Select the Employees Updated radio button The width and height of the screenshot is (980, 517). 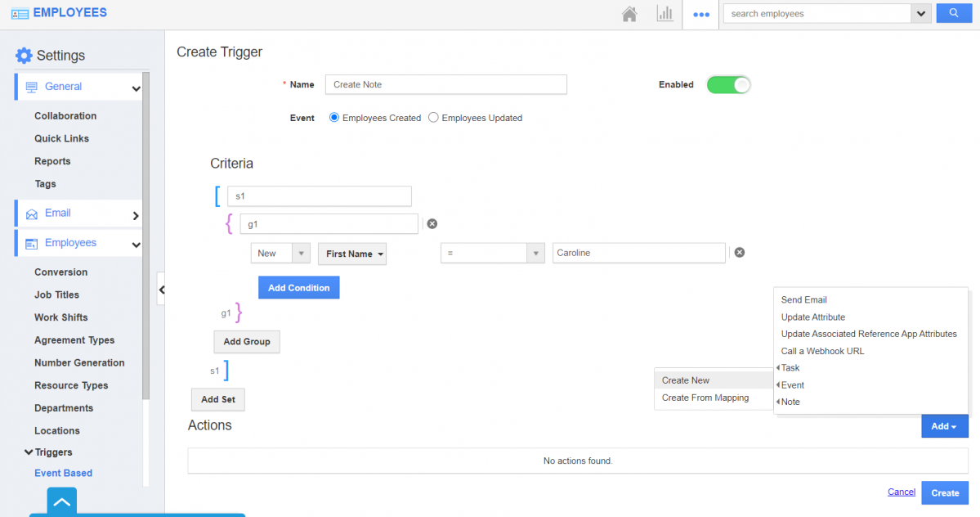tap(433, 118)
